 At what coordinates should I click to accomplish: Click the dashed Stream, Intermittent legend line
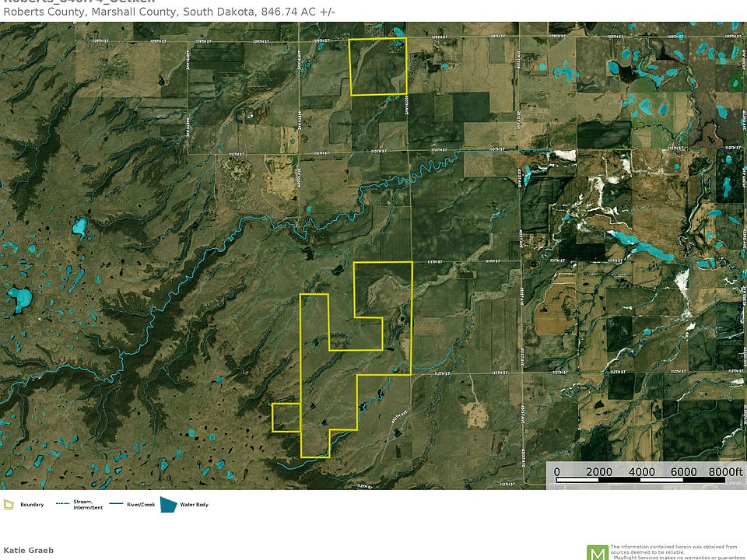(63, 503)
